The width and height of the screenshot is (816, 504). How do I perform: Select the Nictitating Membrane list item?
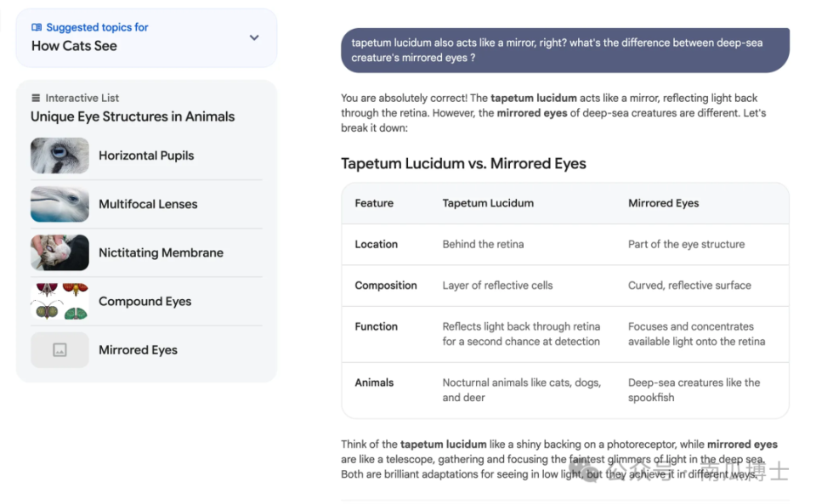tap(161, 252)
